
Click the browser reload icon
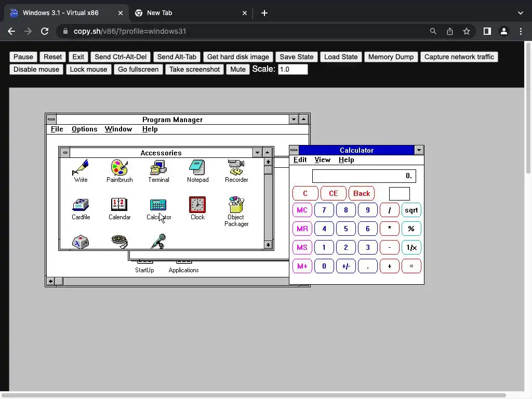coord(45,31)
